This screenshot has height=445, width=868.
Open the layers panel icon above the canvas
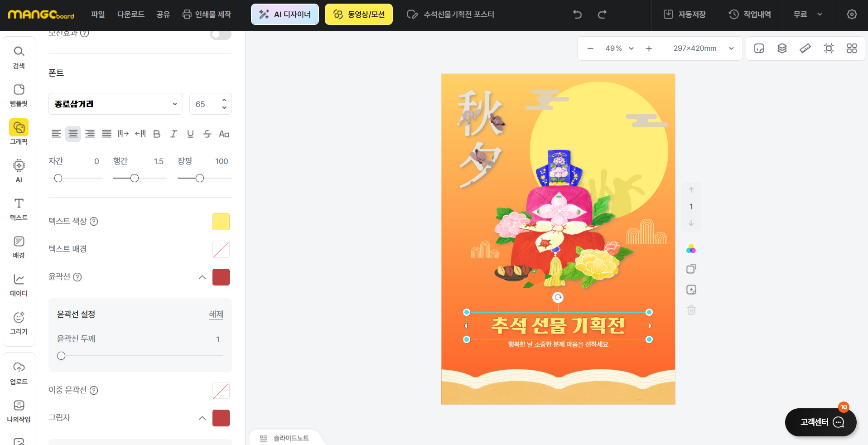coord(782,48)
